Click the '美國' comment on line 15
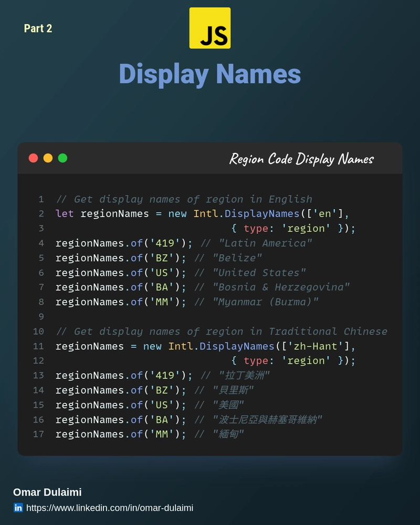 pos(228,405)
